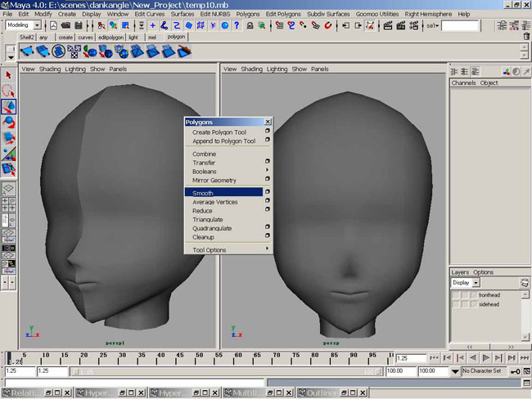Image resolution: width=532 pixels, height=399 pixels.
Task: Click the Select by object type icon
Action: [x=113, y=25]
